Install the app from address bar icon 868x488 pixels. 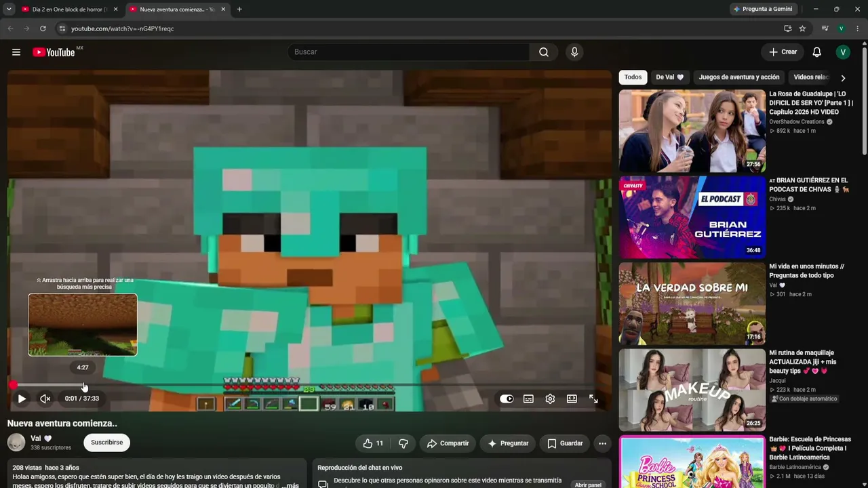pyautogui.click(x=787, y=28)
